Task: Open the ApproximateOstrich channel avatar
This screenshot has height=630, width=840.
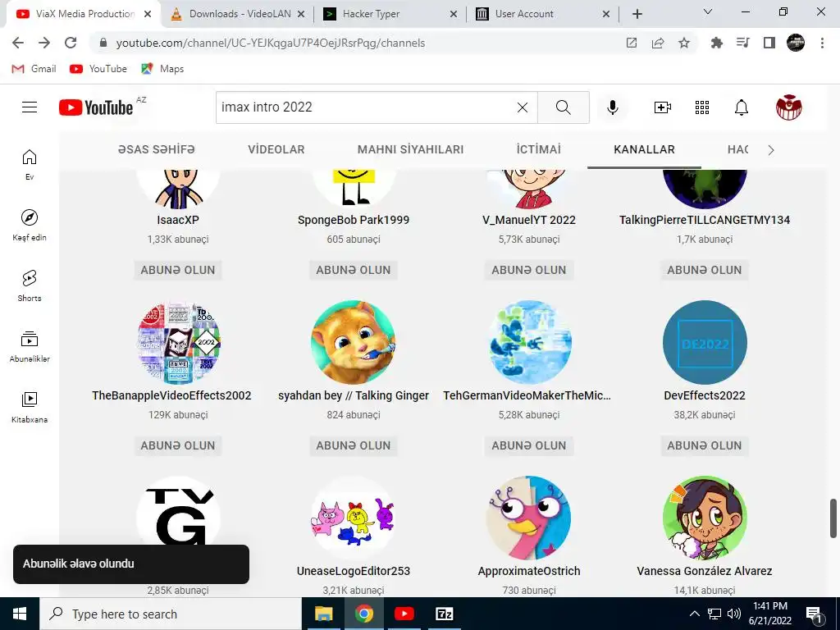Action: tap(529, 518)
